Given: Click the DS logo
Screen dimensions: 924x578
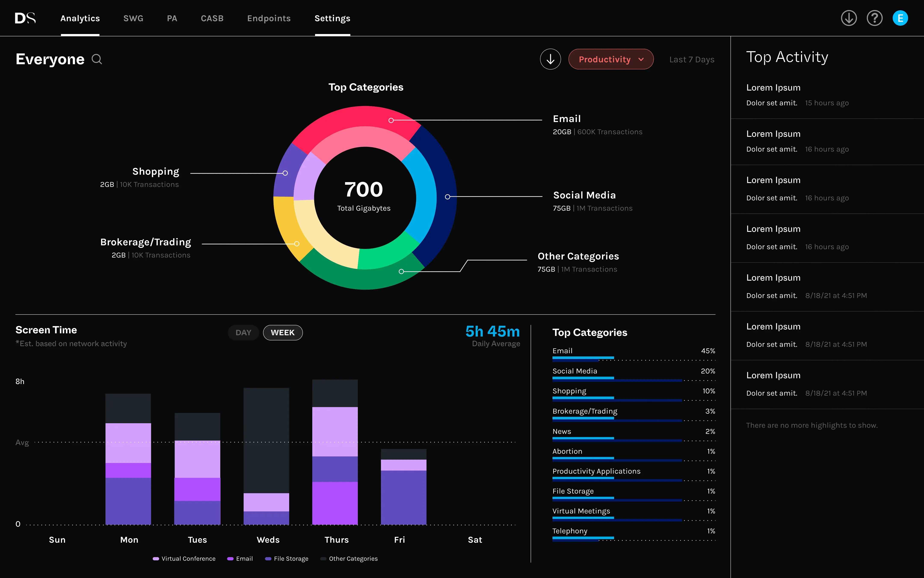Looking at the screenshot, I should (x=25, y=18).
